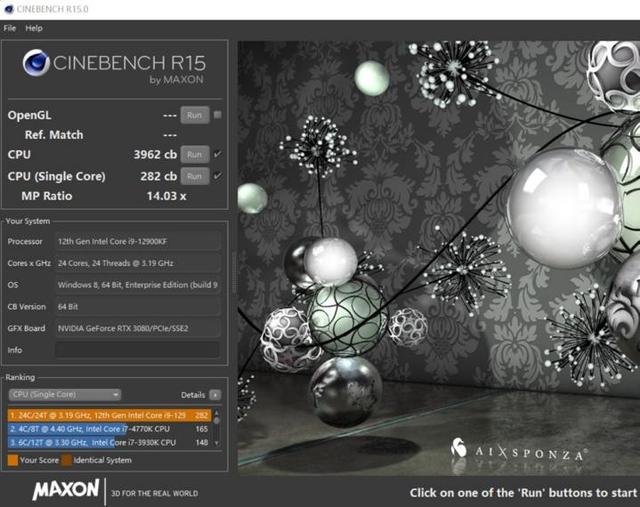Expand the ranking Details arrow button
The width and height of the screenshot is (640, 507).
215,395
